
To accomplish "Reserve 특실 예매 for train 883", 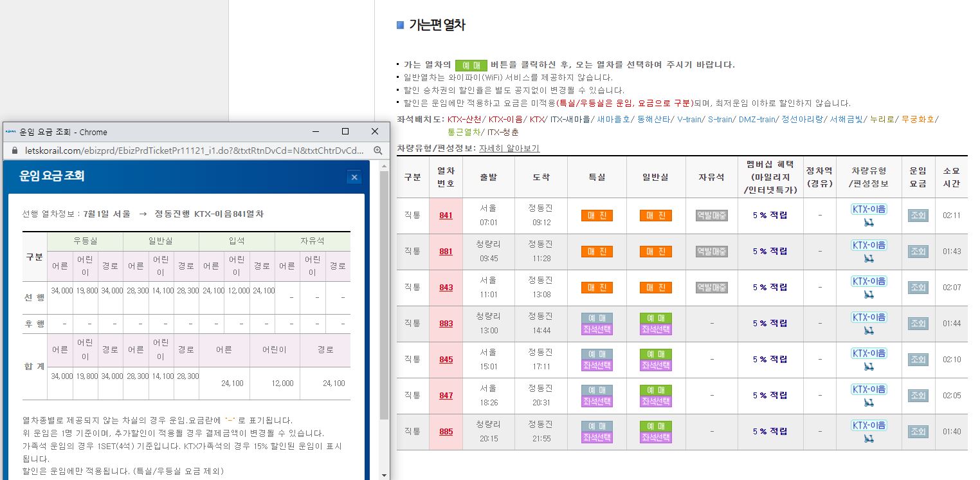I will 597,318.
